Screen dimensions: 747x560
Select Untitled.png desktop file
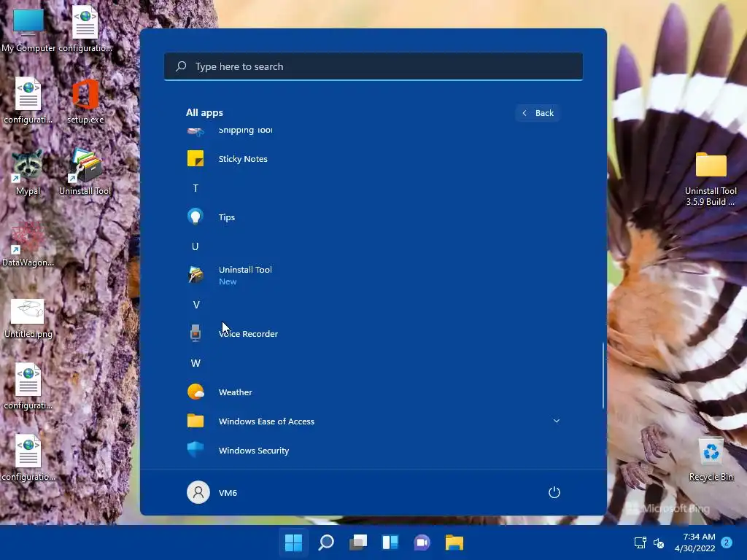(x=28, y=318)
